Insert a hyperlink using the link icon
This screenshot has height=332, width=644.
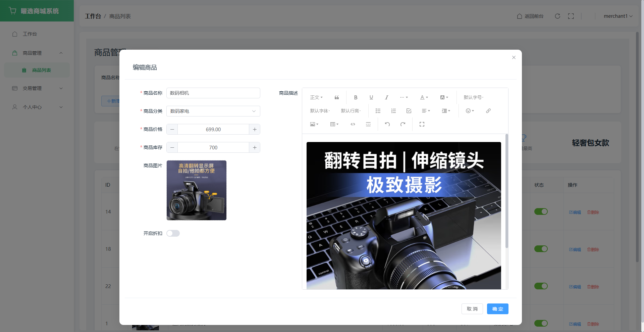pyautogui.click(x=488, y=111)
